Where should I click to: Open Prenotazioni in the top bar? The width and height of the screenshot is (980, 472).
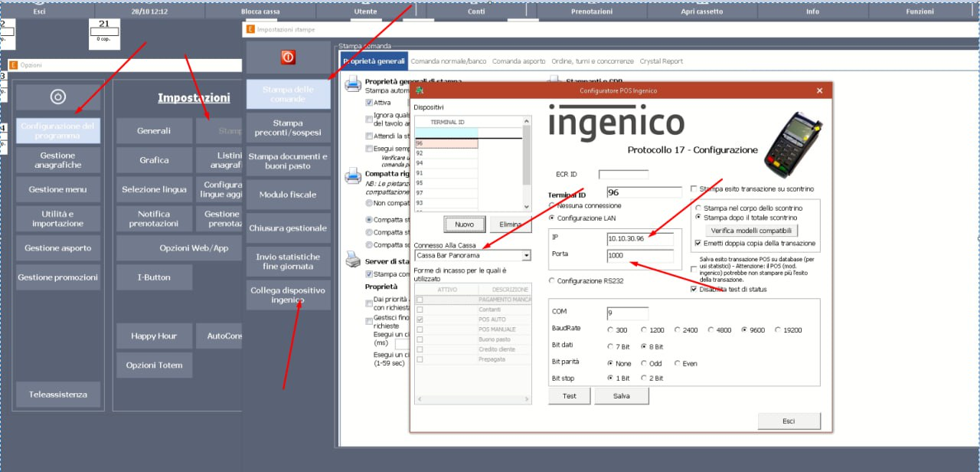[591, 11]
